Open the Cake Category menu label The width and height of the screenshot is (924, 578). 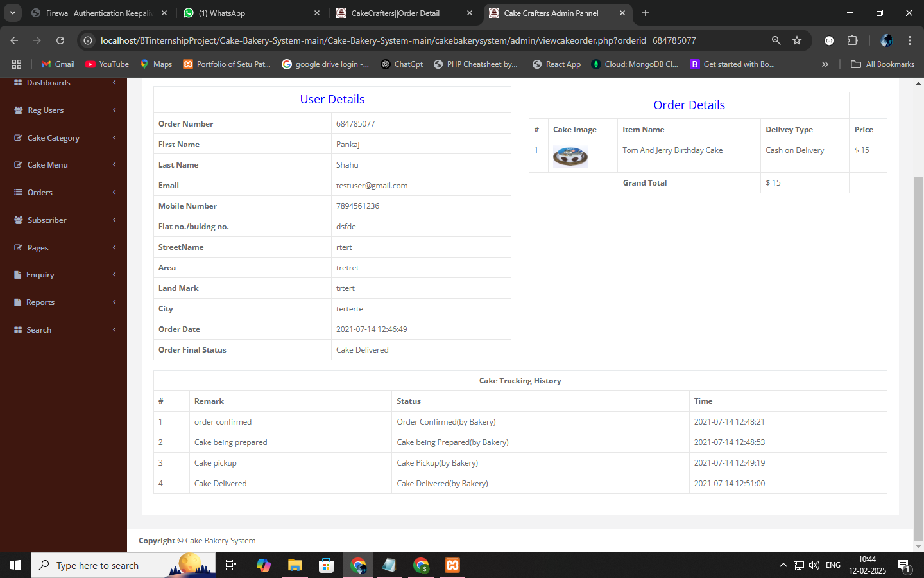click(x=53, y=138)
